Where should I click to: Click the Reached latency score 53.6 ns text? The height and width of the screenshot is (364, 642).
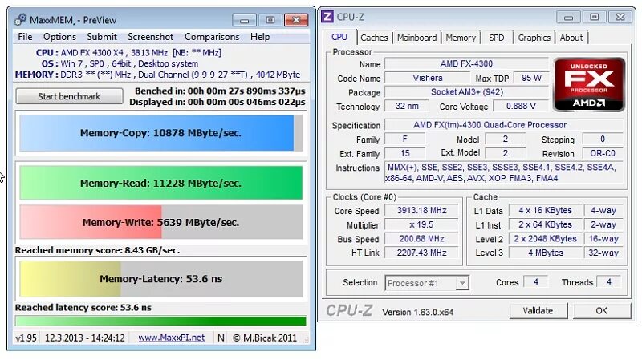[83, 307]
